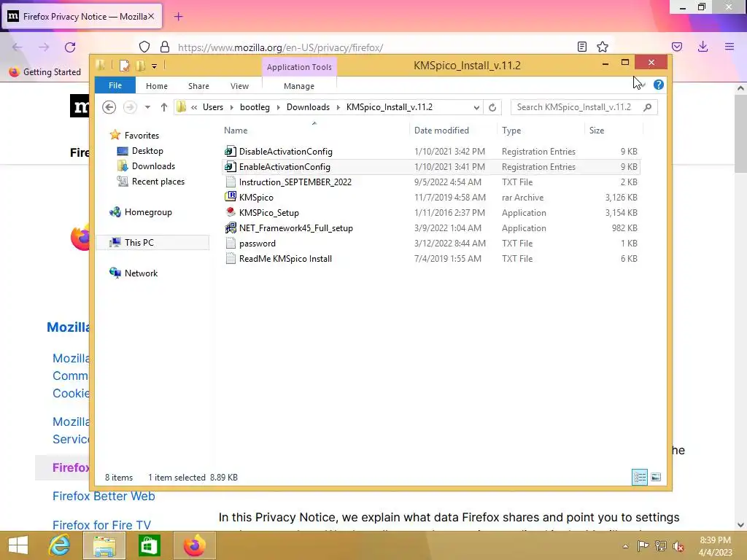747x560 pixels.
Task: Show tracking protection shield info
Action: [144, 47]
